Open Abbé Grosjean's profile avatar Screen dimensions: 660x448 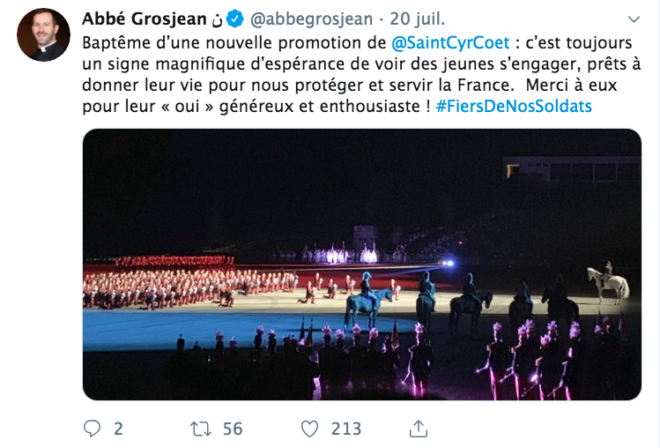(x=43, y=35)
